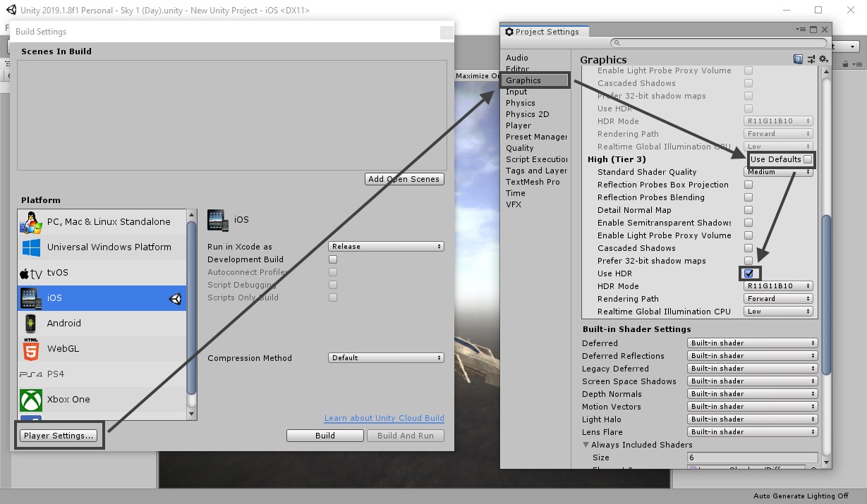Open the Compression Method dropdown
Viewport: 867px width, 504px height.
click(385, 357)
